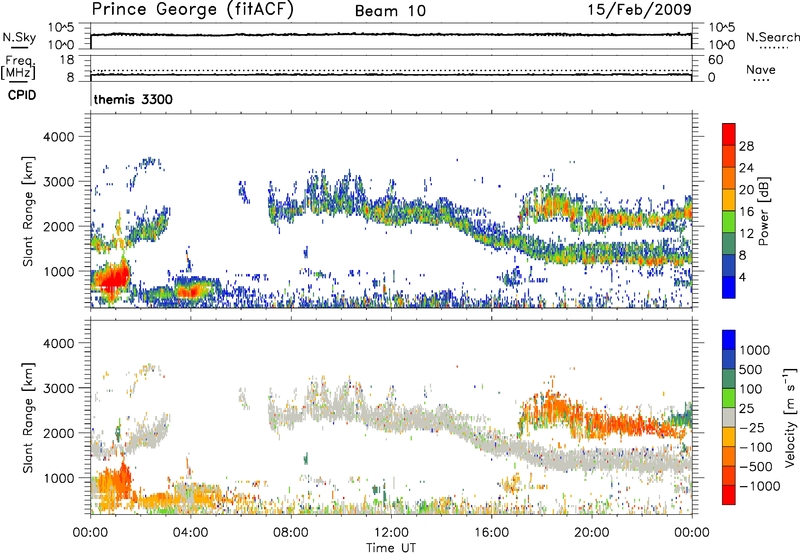Click the N.Sky noise trace line
The height and width of the screenshot is (554, 800).
pos(391,35)
